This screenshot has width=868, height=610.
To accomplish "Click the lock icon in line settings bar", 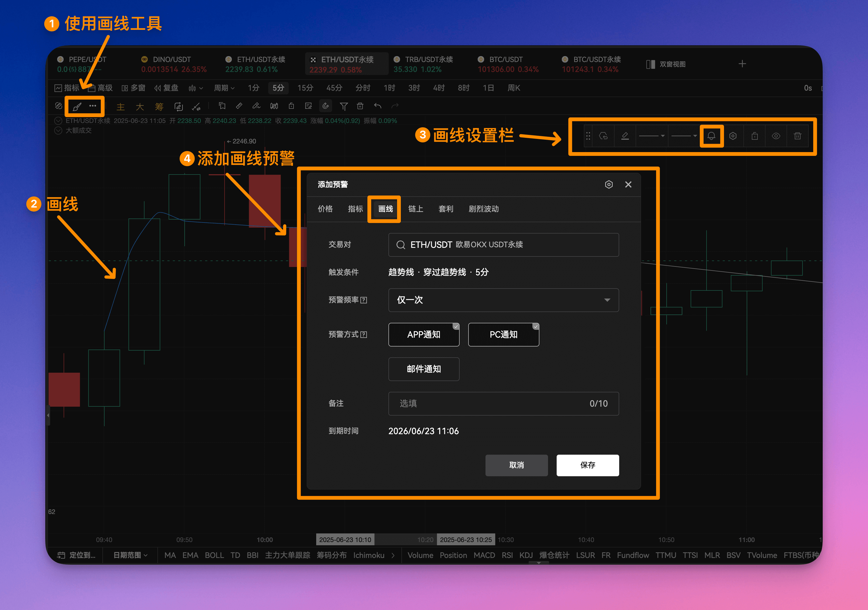I will tap(754, 136).
